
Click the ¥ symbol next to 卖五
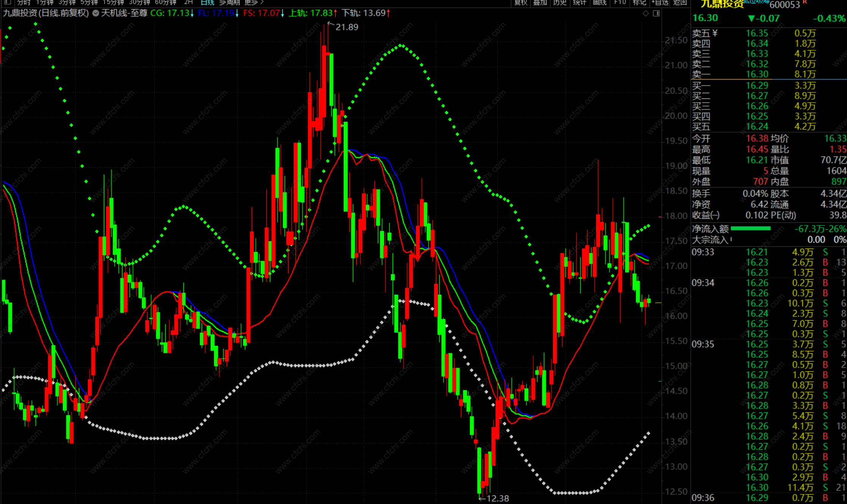pyautogui.click(x=715, y=33)
